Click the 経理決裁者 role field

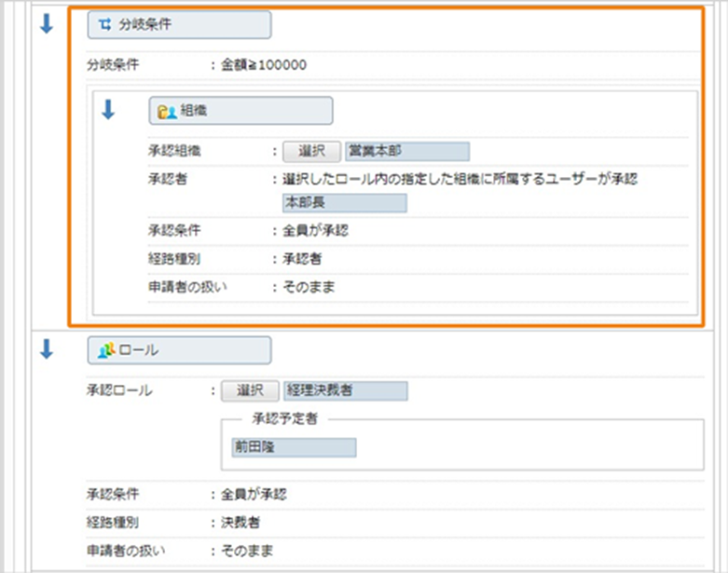coord(346,390)
